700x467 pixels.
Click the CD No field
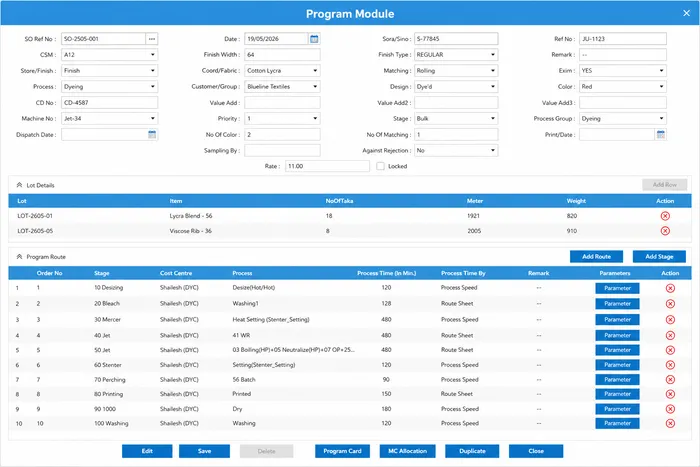(109, 103)
